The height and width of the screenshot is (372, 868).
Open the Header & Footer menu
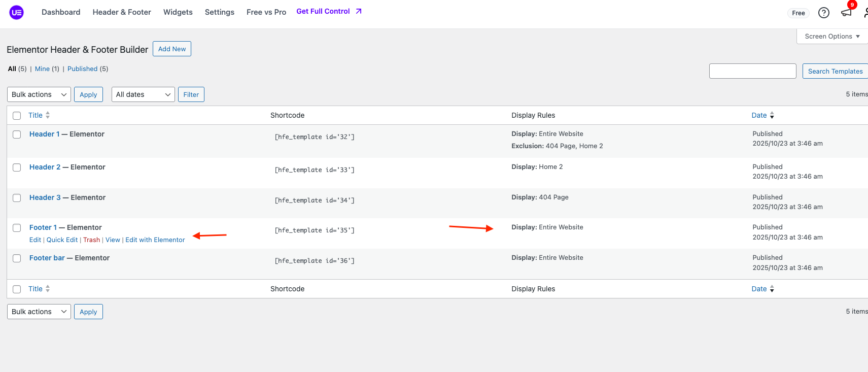122,12
